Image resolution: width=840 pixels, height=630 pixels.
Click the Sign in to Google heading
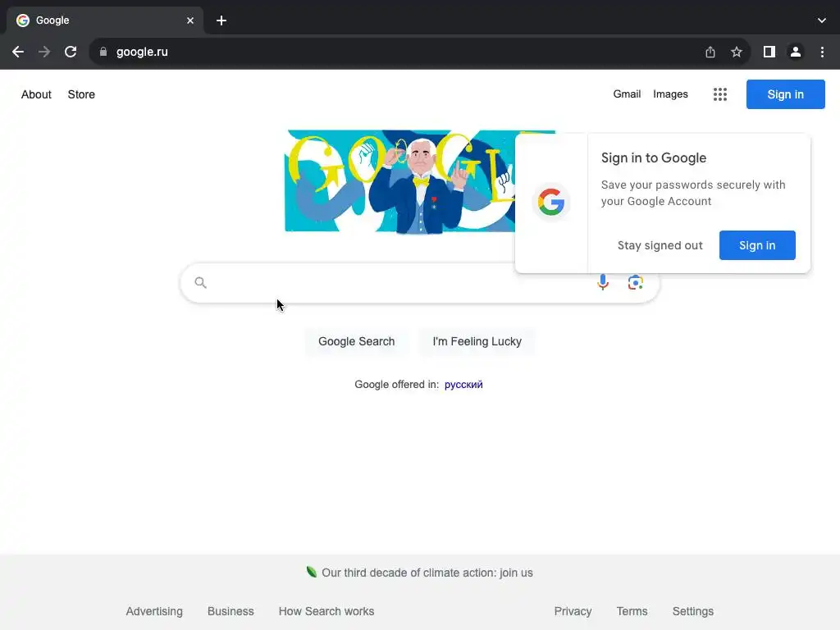(x=654, y=158)
